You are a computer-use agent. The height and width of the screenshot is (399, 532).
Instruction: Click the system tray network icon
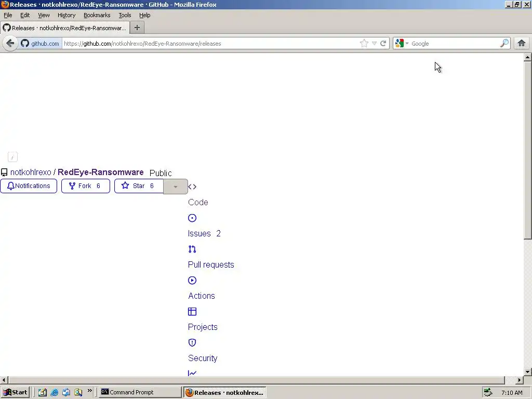(x=488, y=393)
